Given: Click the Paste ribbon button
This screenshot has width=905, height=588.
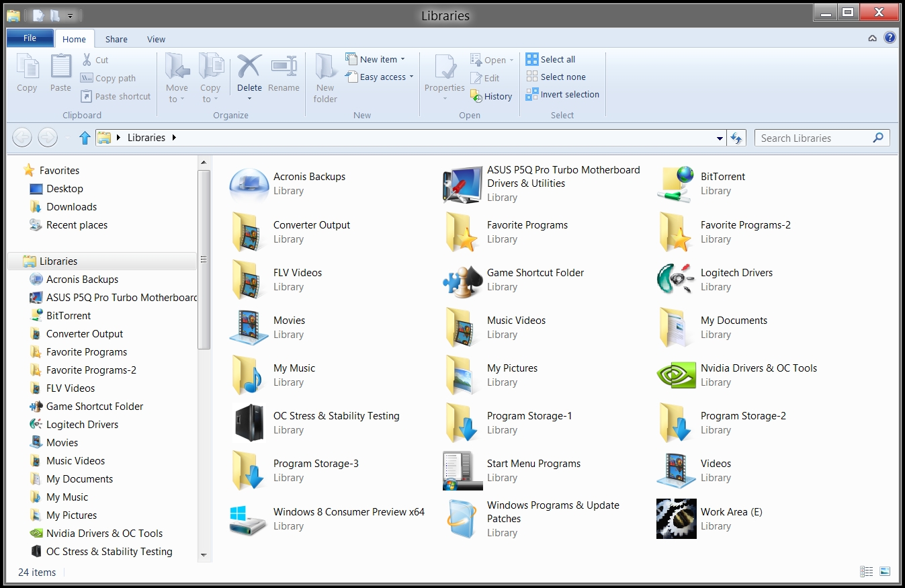Looking at the screenshot, I should tap(60, 73).
